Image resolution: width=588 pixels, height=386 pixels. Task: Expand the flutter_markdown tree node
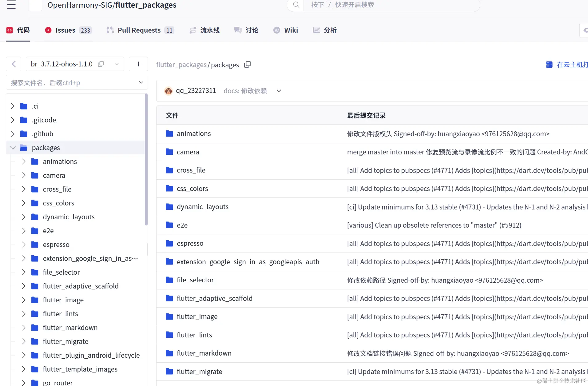click(x=24, y=328)
